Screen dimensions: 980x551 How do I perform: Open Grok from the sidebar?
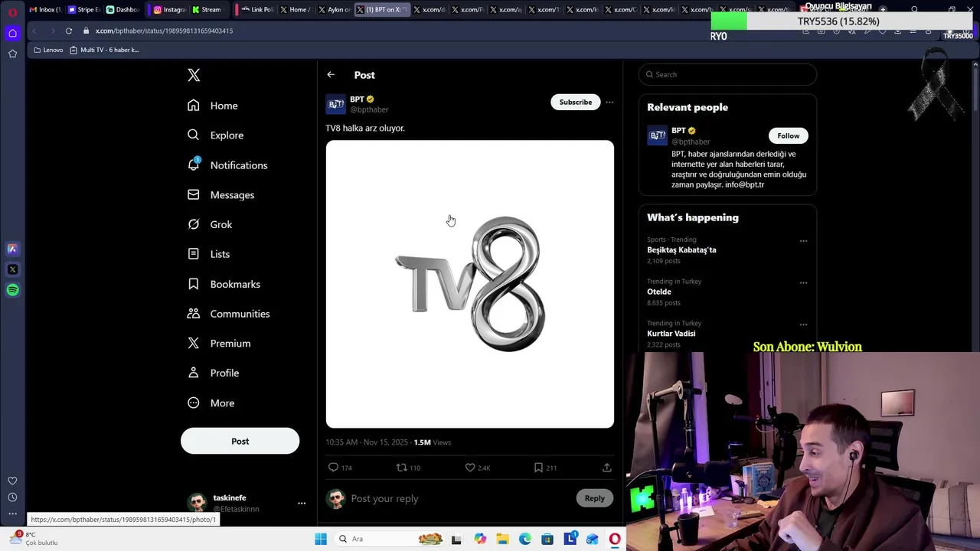pyautogui.click(x=210, y=224)
